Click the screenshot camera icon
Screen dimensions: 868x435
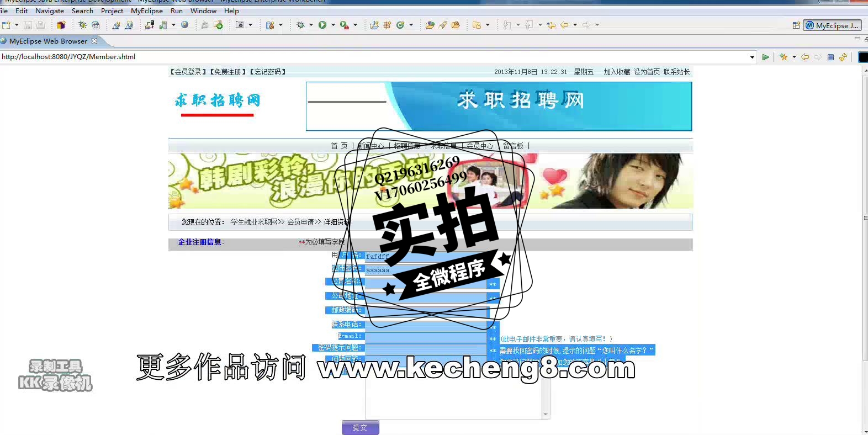[240, 25]
